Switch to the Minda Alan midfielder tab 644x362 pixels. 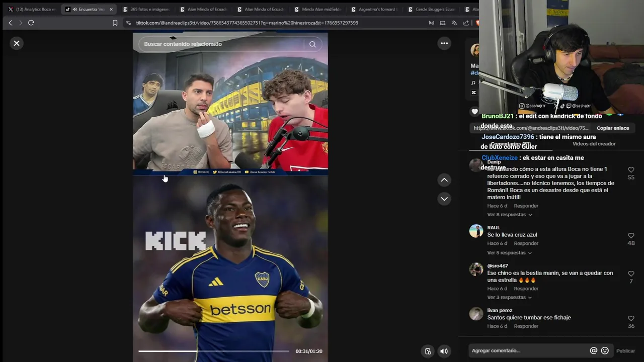coord(317,9)
